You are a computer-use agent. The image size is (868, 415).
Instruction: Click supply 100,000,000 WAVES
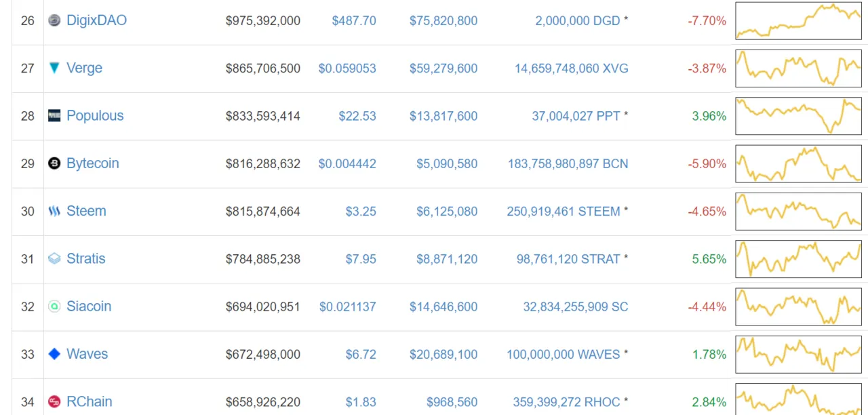564,354
